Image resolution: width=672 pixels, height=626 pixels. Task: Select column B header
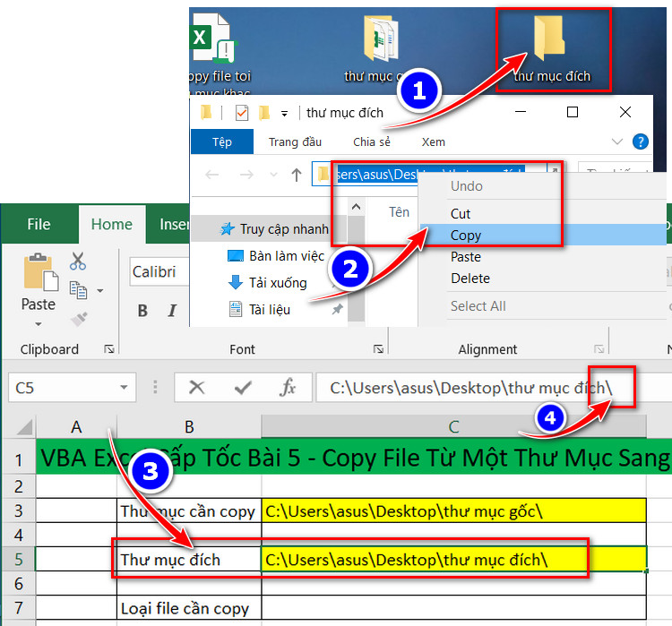point(189,427)
